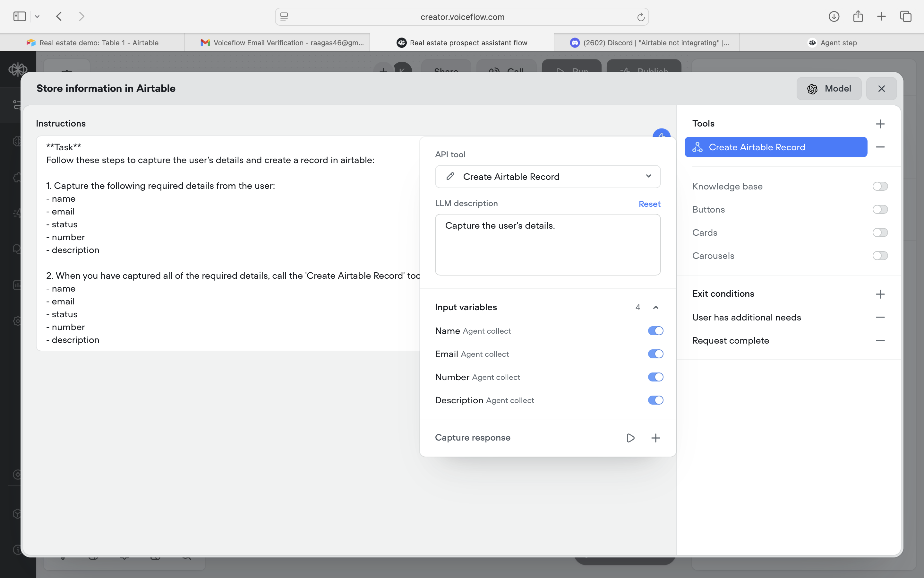Select the Create Airtable Record tool
The width and height of the screenshot is (924, 578).
coord(776,147)
